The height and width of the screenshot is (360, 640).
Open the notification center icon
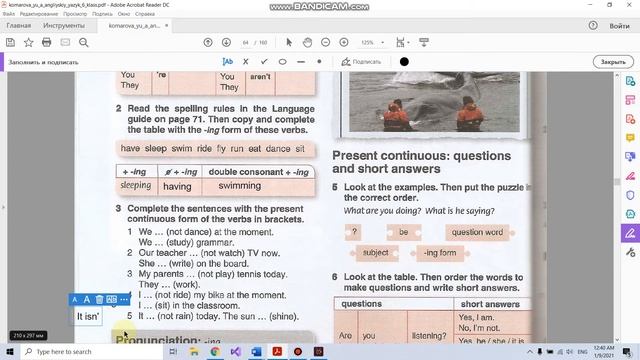(627, 351)
